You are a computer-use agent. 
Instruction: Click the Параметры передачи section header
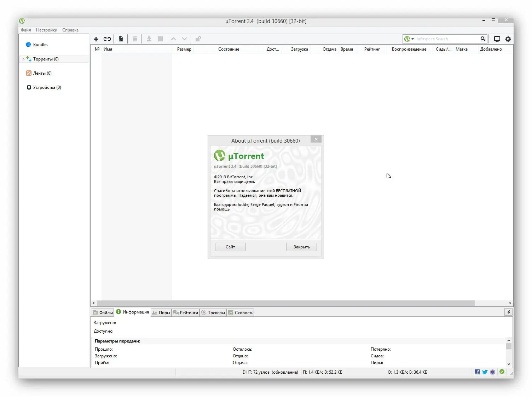pyautogui.click(x=117, y=341)
